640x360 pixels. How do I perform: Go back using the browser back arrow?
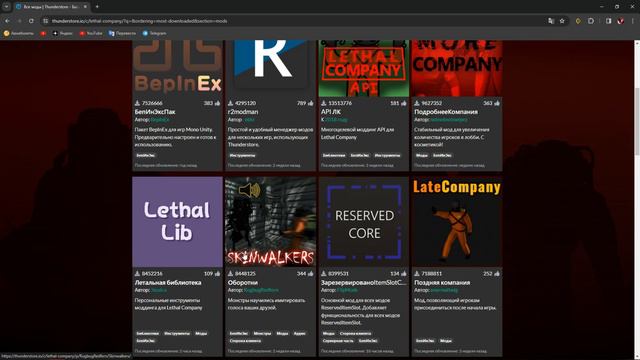(x=7, y=21)
